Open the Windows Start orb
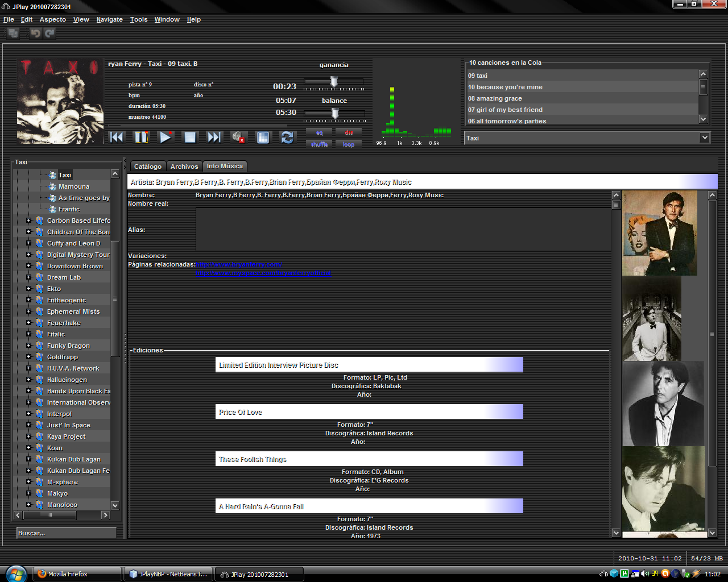Viewport: 728px width, 582px height. pos(15,573)
